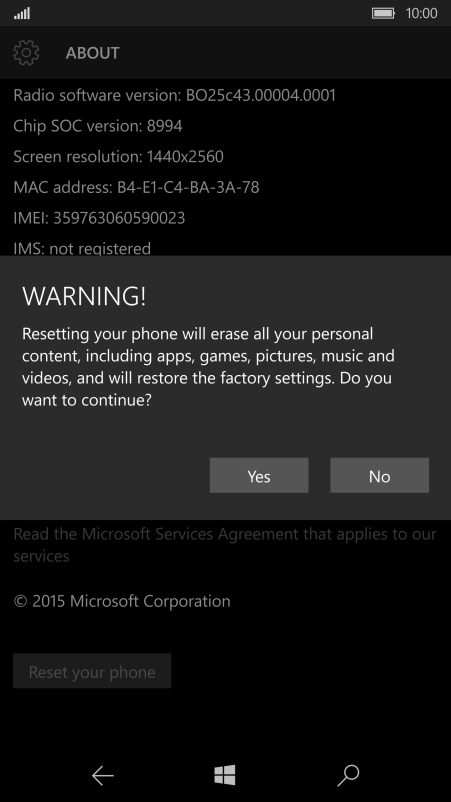
Task: Tap the signal strength bars icon
Action: tap(22, 13)
